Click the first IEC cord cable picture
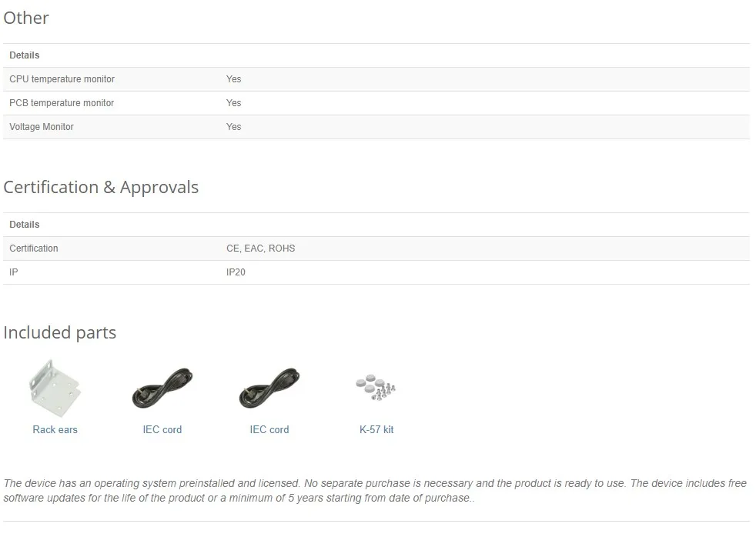 162,389
